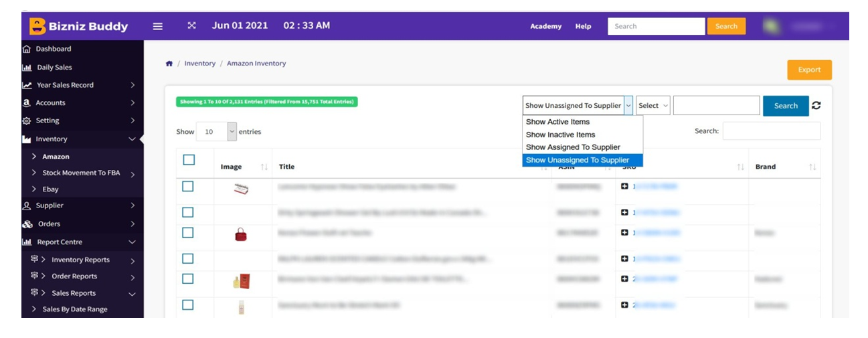This screenshot has width=868, height=338.
Task: Open Sales By Date Range report
Action: [75, 309]
